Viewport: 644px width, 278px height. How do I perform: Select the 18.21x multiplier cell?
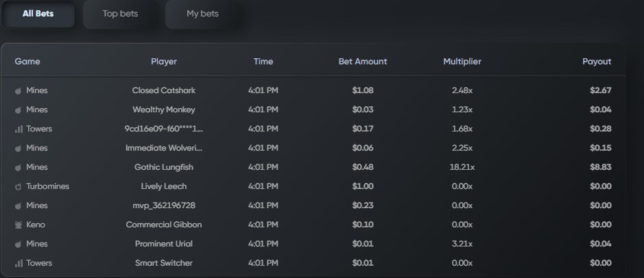(x=462, y=167)
